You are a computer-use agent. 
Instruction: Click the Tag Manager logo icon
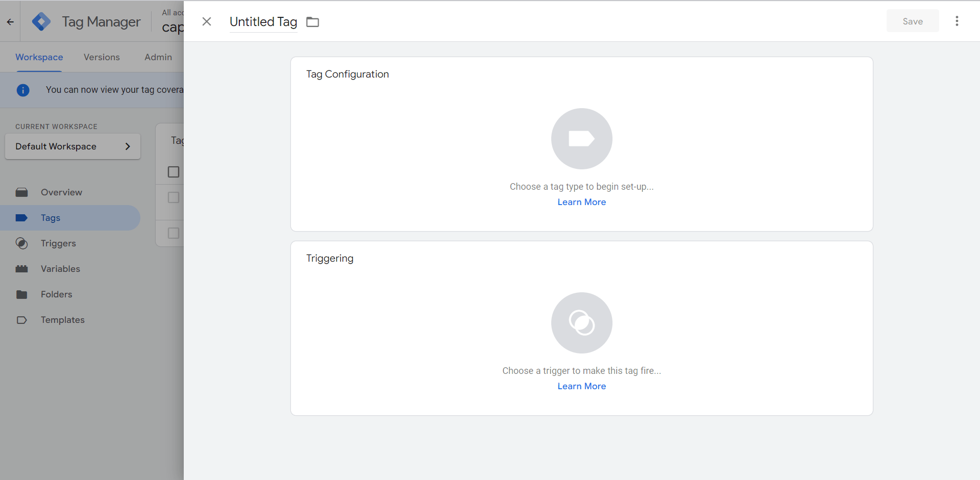41,21
